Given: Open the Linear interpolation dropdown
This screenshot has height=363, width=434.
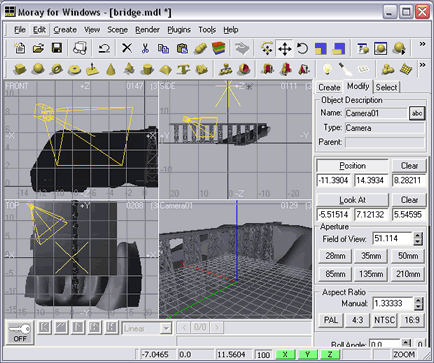Looking at the screenshot, I should point(147,328).
